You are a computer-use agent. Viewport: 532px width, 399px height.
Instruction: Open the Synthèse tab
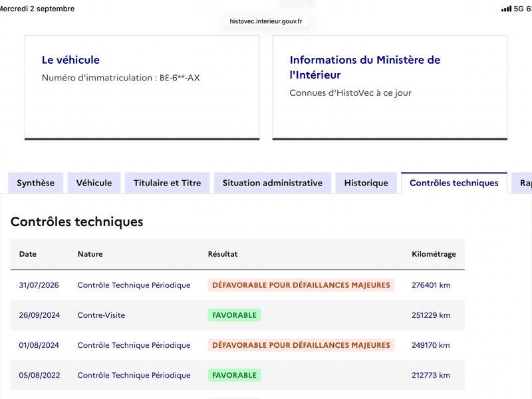pos(36,183)
